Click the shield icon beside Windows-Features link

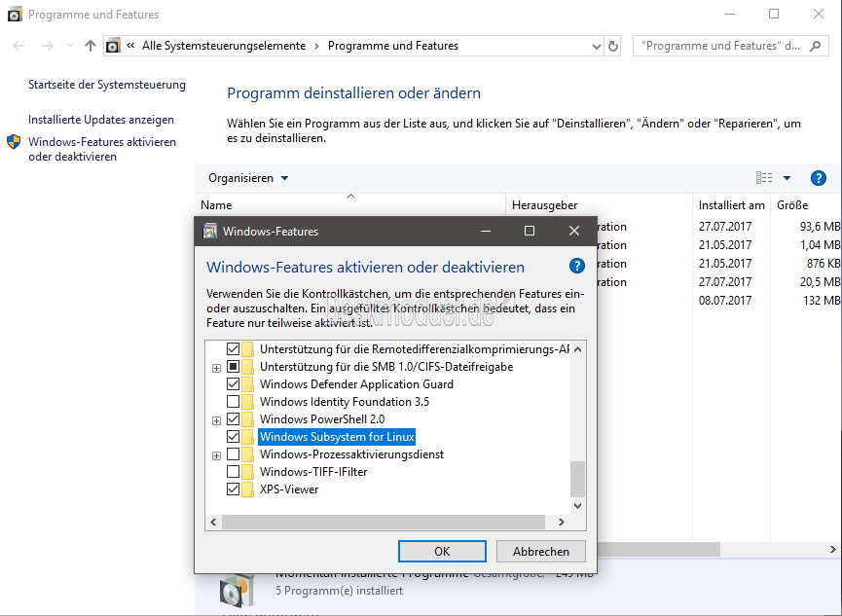coord(14,142)
